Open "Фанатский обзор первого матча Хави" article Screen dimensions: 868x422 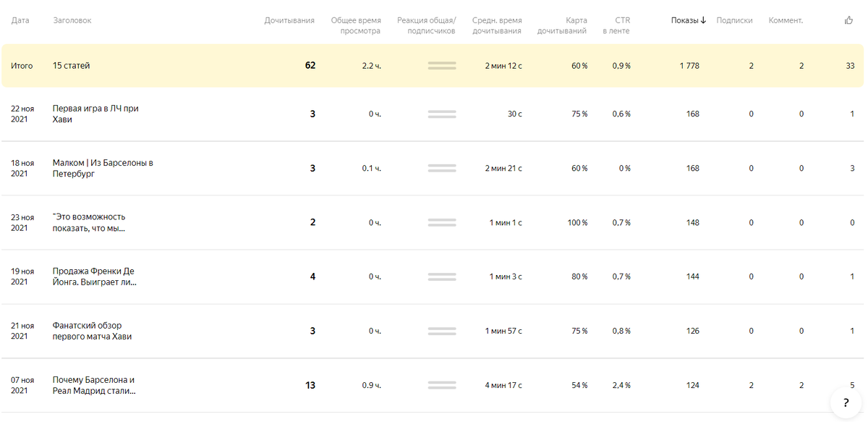click(x=92, y=331)
